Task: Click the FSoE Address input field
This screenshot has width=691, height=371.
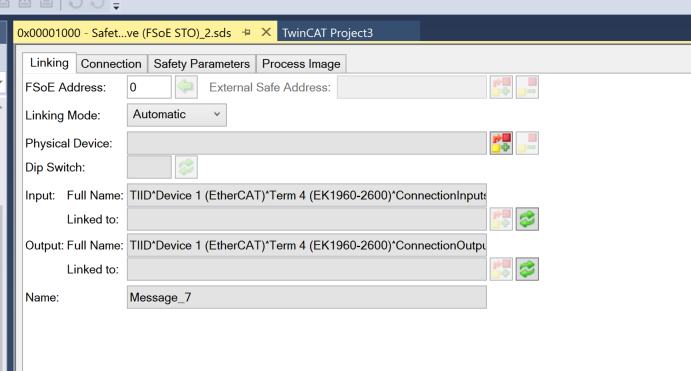Action: click(149, 87)
